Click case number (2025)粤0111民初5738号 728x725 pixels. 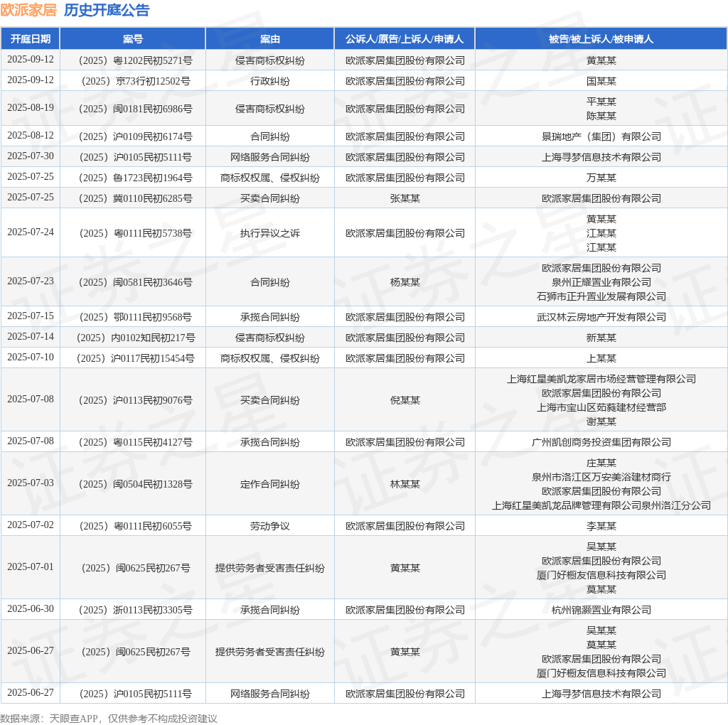tap(135, 233)
